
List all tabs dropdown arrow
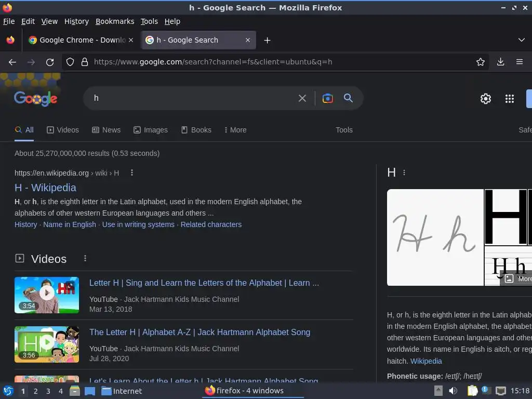(x=522, y=40)
